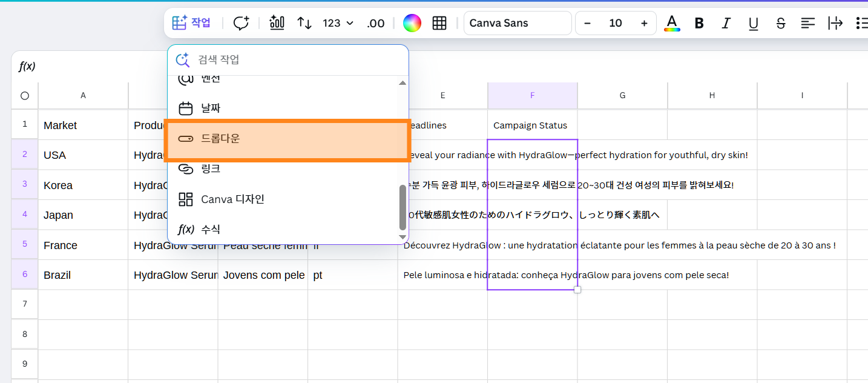Click the grid icon beside Canva 디자인
Image resolution: width=868 pixels, height=383 pixels.
(x=185, y=199)
